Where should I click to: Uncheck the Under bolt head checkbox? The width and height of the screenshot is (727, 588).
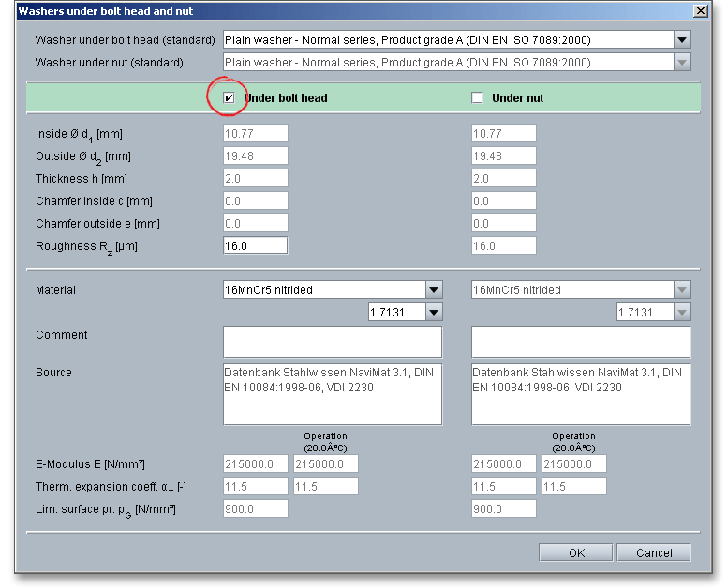tap(230, 97)
